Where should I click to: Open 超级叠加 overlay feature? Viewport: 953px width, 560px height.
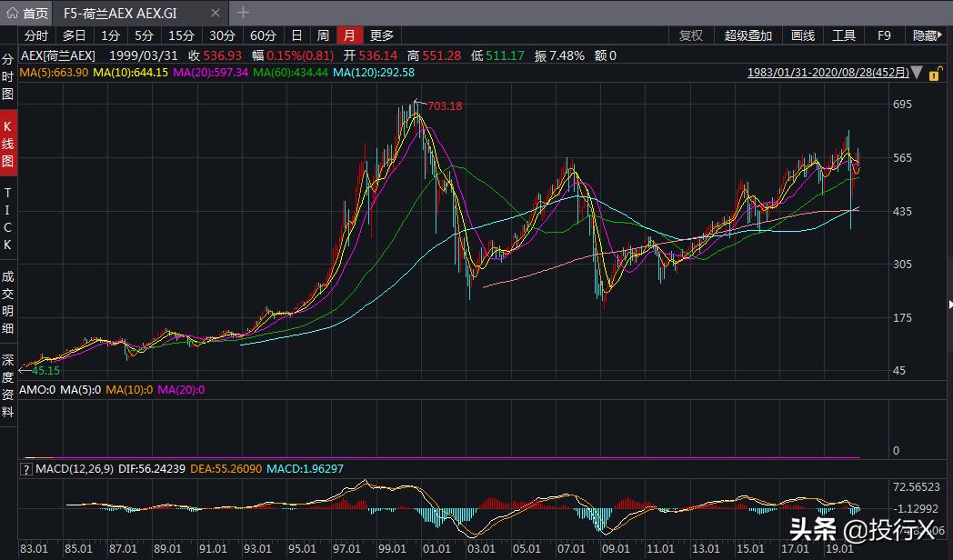747,35
